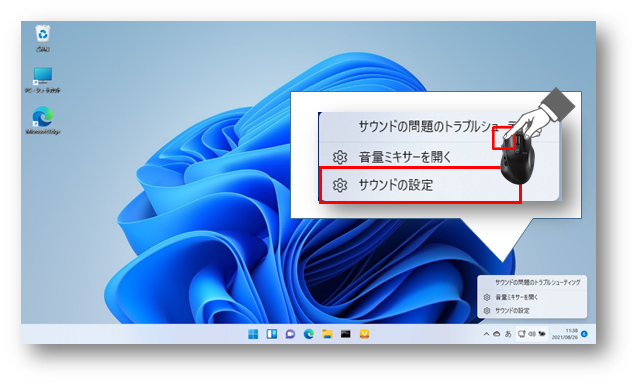
Task: Open the black terminal app in taskbar
Action: [346, 334]
